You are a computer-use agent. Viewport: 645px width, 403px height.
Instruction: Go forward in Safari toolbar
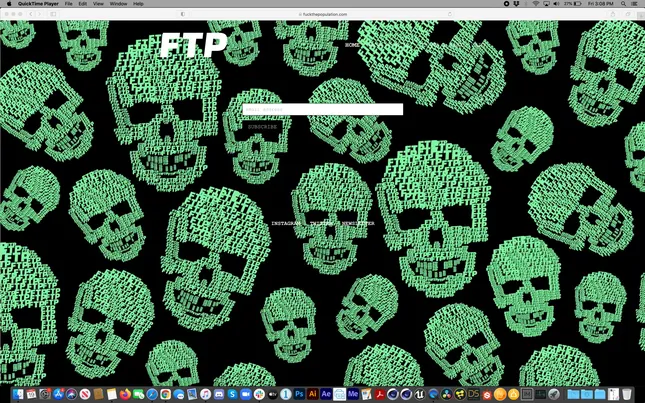(x=39, y=14)
